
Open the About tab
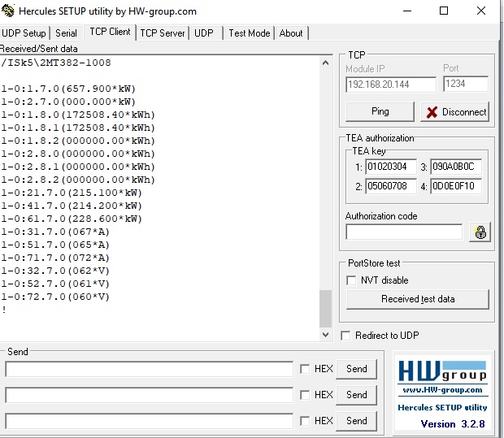(x=291, y=33)
